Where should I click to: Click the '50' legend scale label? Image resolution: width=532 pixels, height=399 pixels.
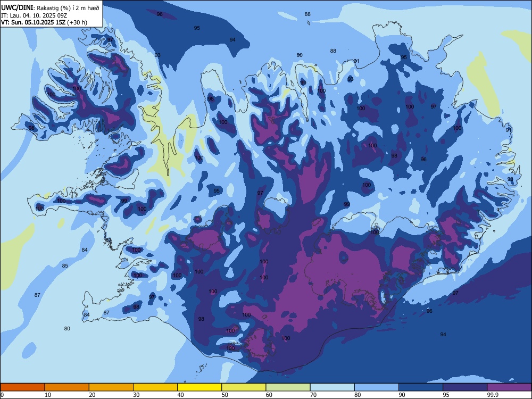point(225,395)
